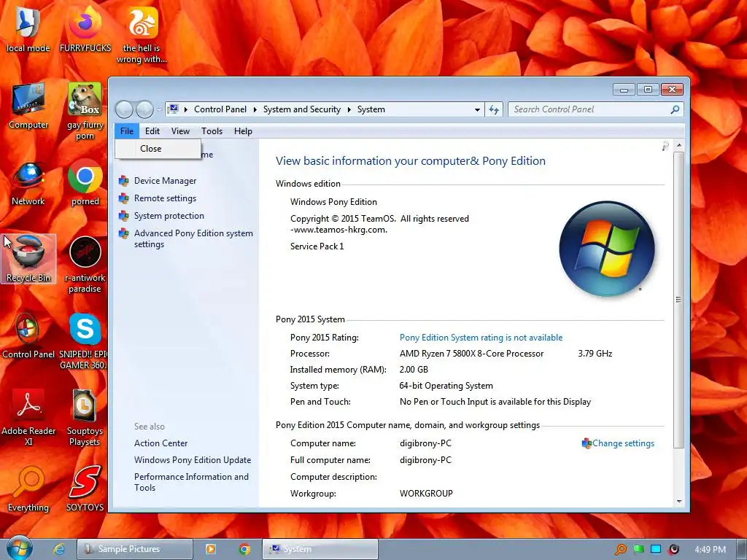Open the Help menu
This screenshot has width=747, height=560.
pyautogui.click(x=243, y=131)
